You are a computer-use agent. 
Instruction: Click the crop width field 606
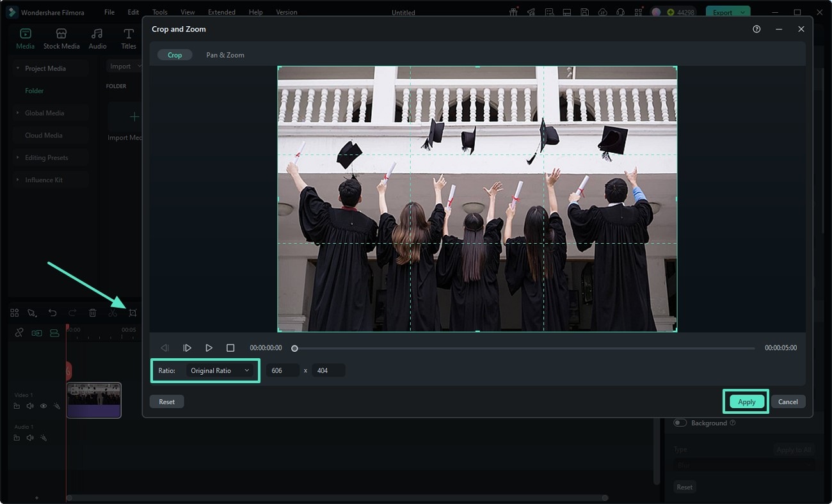point(283,370)
